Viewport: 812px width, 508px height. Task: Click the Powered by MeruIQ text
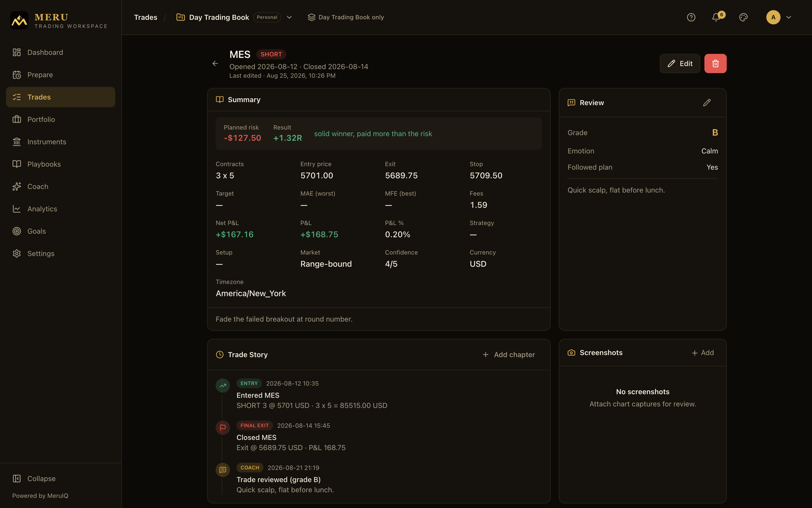(40, 496)
